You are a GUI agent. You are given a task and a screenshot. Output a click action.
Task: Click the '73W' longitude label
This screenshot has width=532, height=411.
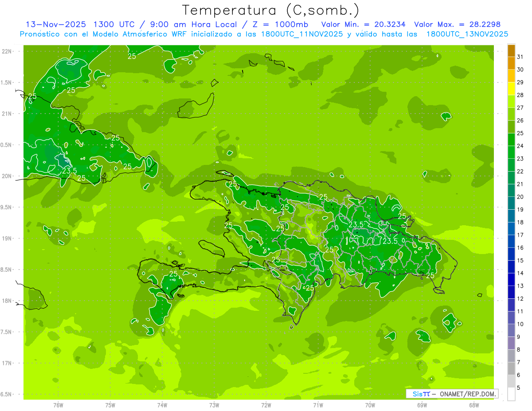point(214,405)
